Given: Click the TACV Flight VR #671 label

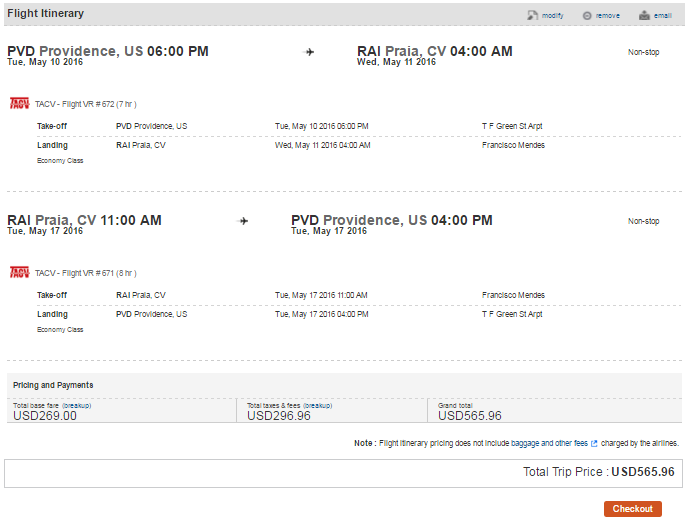Looking at the screenshot, I should (85, 273).
